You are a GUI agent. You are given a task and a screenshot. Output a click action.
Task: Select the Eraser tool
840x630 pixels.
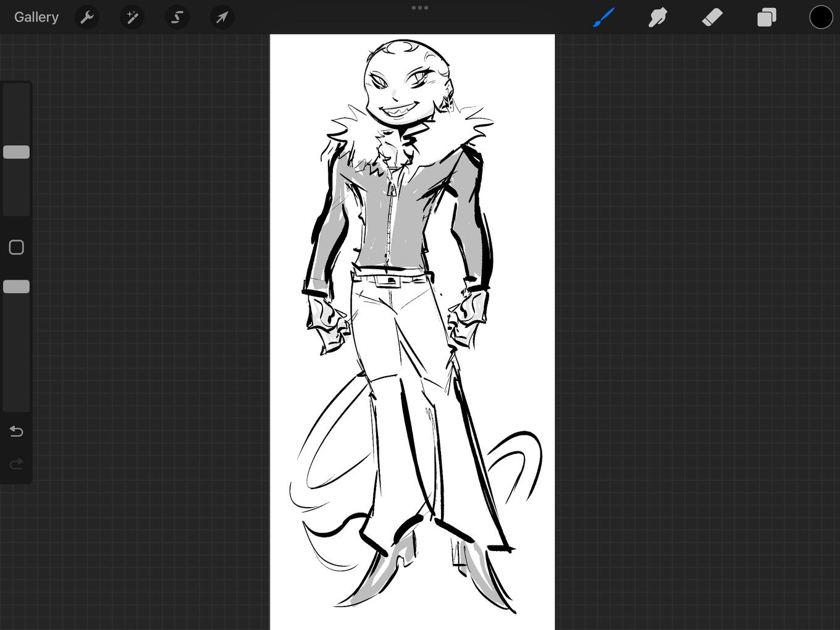[x=712, y=17]
